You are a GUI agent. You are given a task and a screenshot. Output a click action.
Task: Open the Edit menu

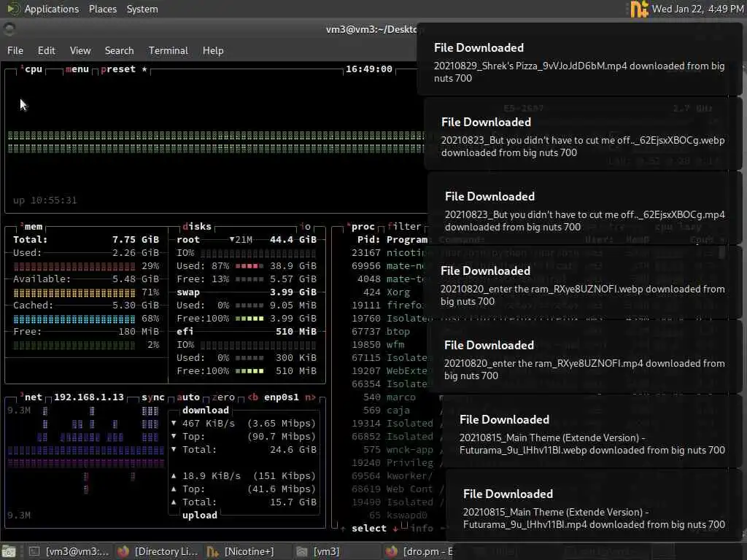pos(46,50)
